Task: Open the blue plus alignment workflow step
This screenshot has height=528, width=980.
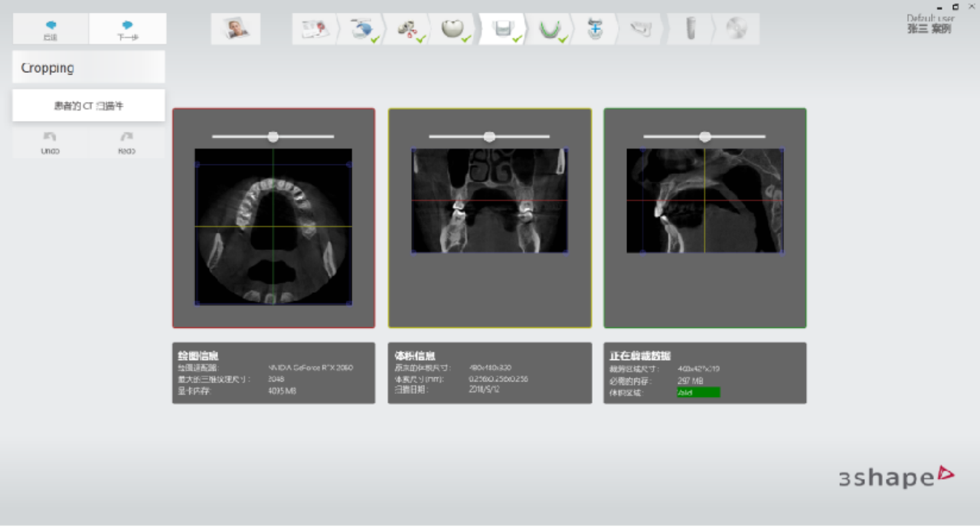Action: (595, 29)
